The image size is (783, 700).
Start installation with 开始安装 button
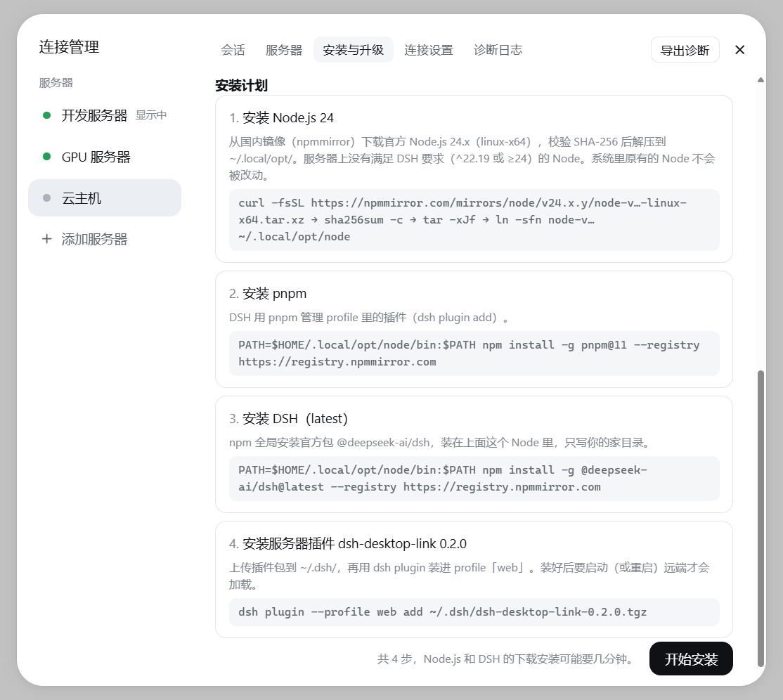691,659
